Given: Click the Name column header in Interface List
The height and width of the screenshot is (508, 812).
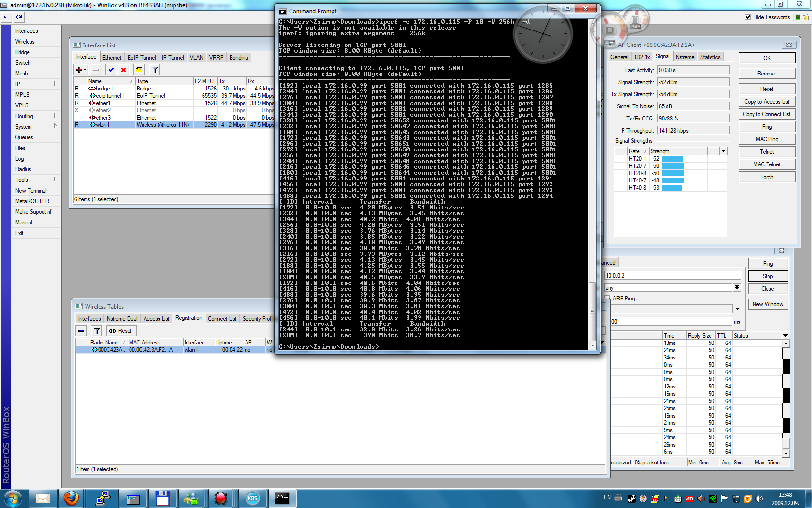Looking at the screenshot, I should click(111, 81).
